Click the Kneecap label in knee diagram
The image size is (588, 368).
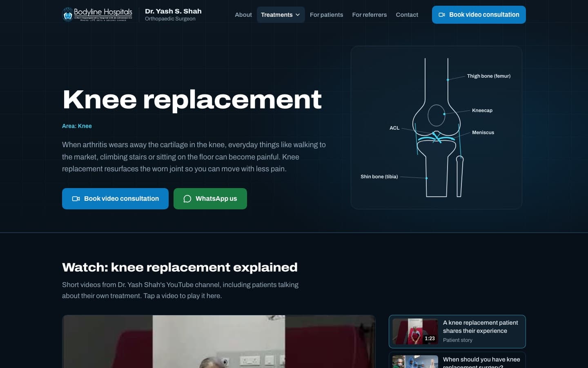point(482,110)
